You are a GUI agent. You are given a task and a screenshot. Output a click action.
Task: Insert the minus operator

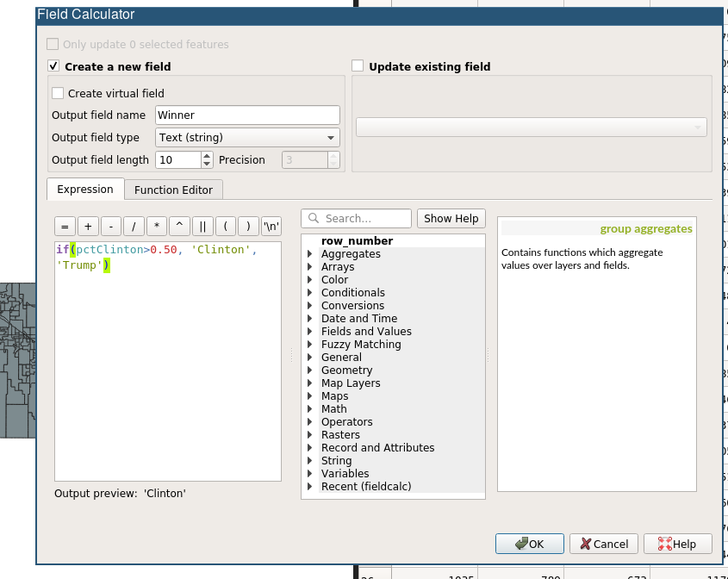[111, 227]
